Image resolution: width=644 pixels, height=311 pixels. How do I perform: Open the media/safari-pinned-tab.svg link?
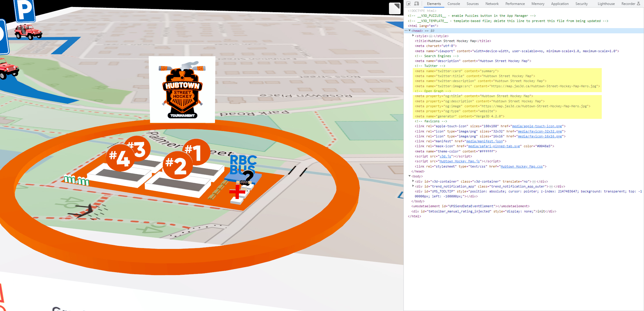point(494,146)
